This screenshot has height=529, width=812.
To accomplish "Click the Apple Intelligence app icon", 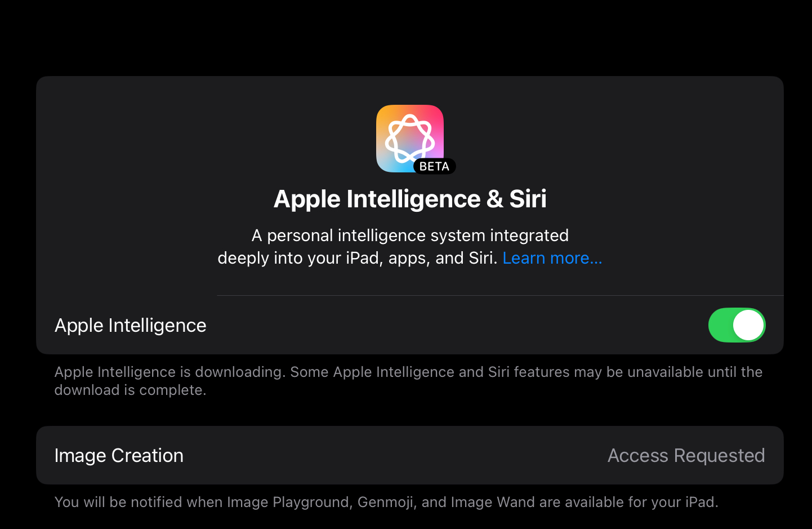I will pos(410,139).
